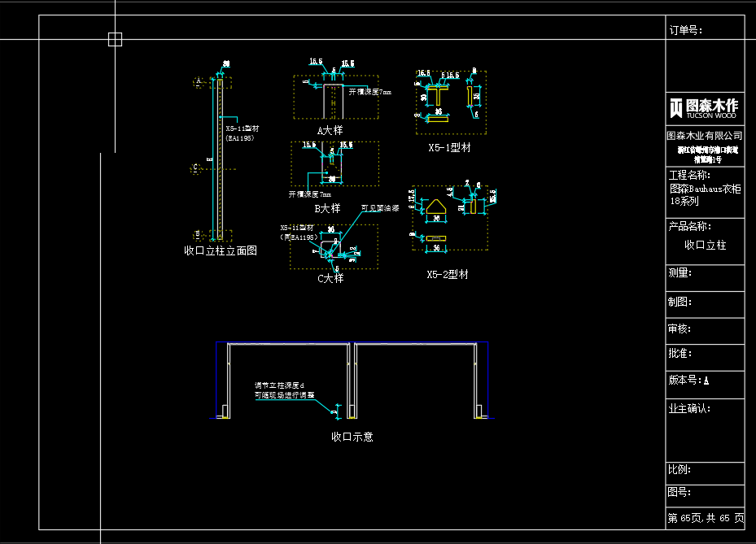Click the 图森Bauhaus衣柜 project name text
Viewport: 756px width, 544px height.
[705, 189]
